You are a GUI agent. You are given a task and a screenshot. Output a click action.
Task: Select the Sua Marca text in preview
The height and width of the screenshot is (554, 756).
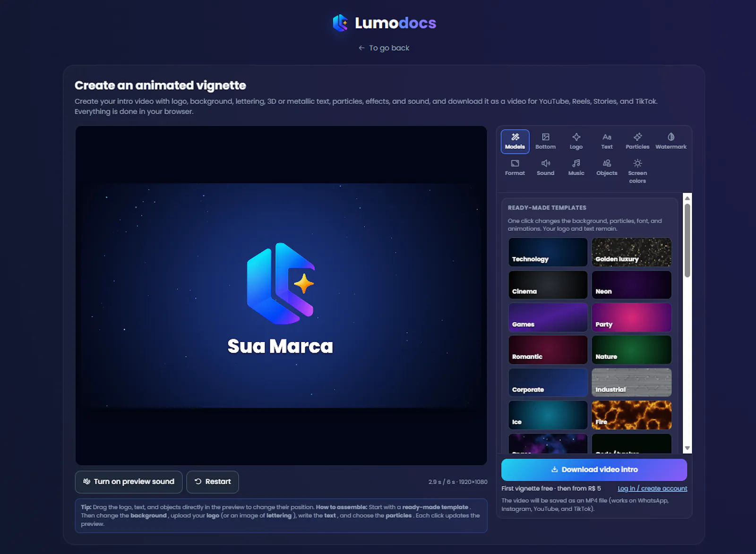(x=280, y=346)
